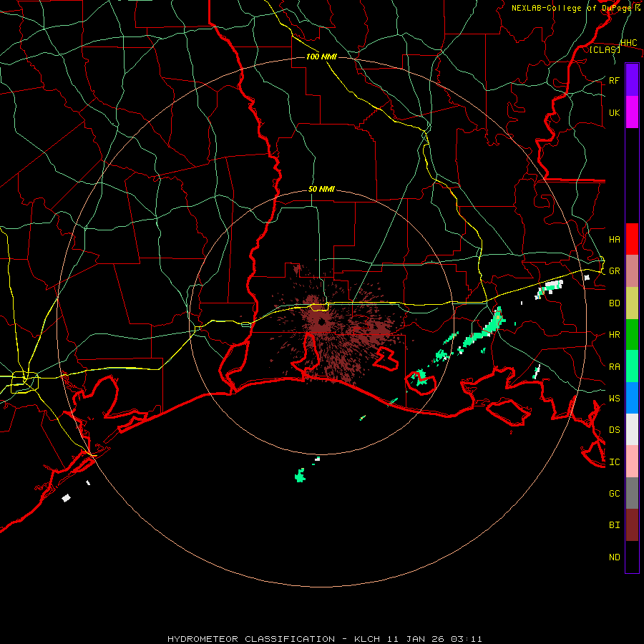644x644 pixels.
Task: Click the DS legend label
Action: tap(614, 430)
